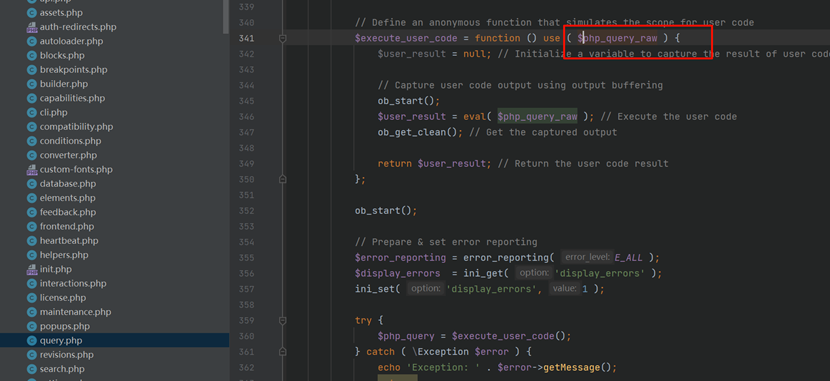Toggle the catch block fold at line 361
This screenshot has width=830, height=381.
tap(283, 352)
